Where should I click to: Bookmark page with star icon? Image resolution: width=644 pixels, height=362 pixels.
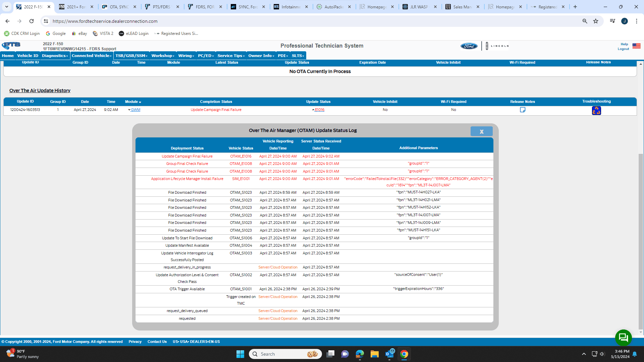[x=596, y=21]
